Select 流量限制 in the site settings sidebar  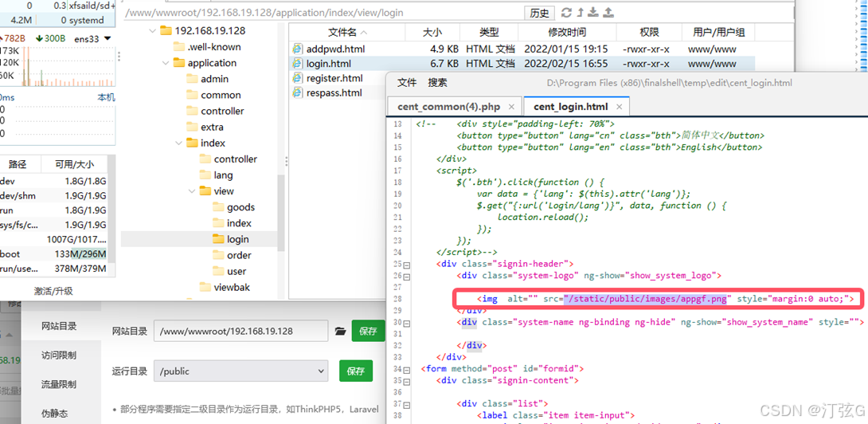click(59, 384)
